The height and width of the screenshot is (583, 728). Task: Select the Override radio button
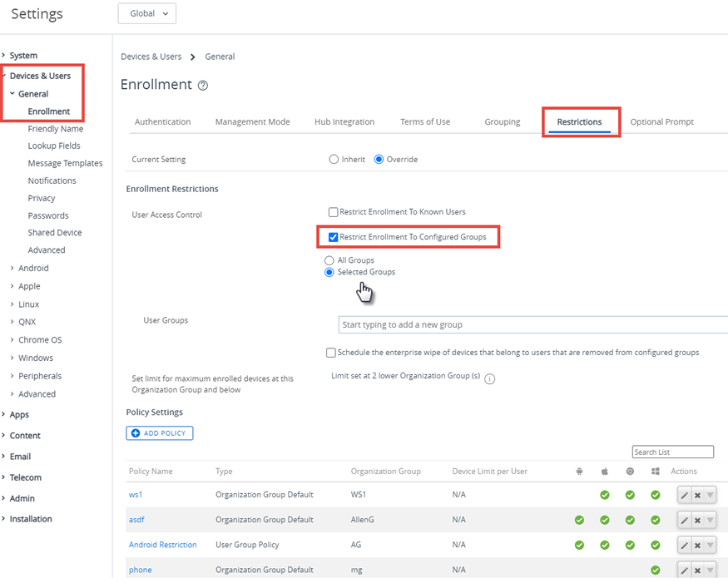379,159
